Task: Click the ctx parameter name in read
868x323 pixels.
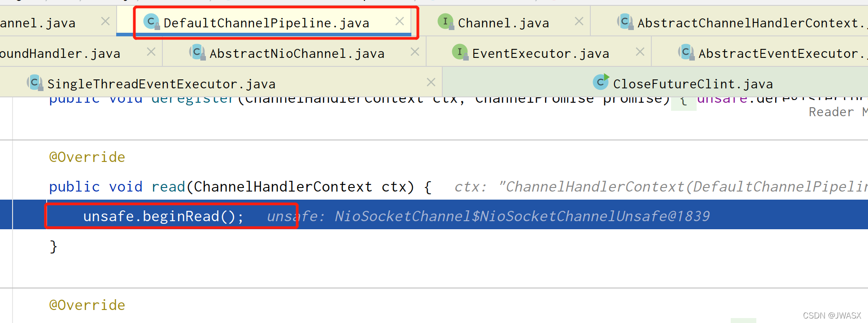Action: point(394,187)
